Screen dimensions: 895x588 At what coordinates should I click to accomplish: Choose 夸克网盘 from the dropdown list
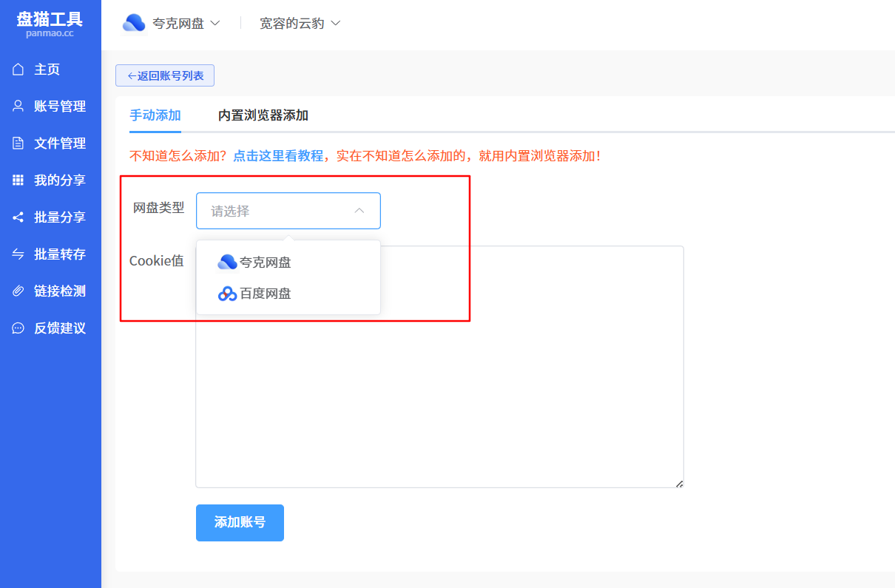click(265, 263)
